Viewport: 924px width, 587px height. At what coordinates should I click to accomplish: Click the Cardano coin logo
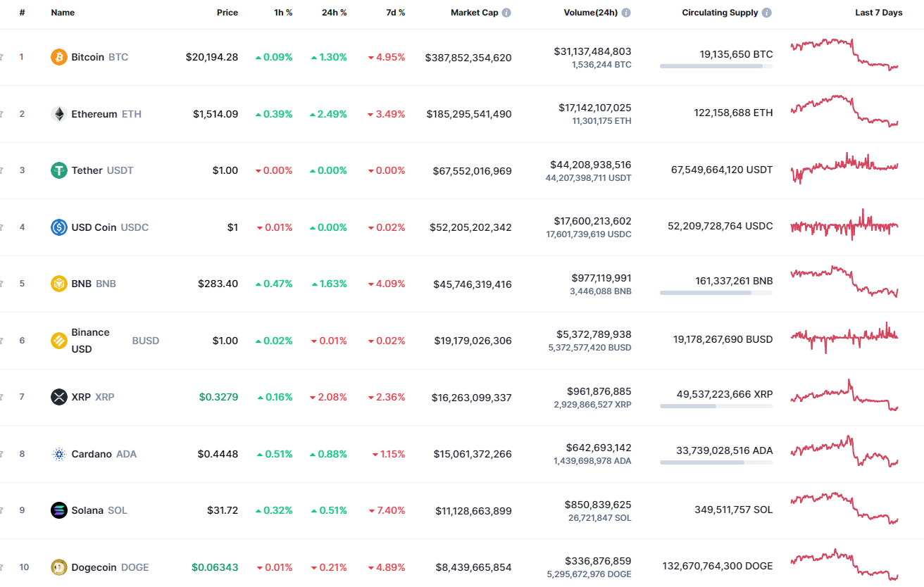[59, 453]
